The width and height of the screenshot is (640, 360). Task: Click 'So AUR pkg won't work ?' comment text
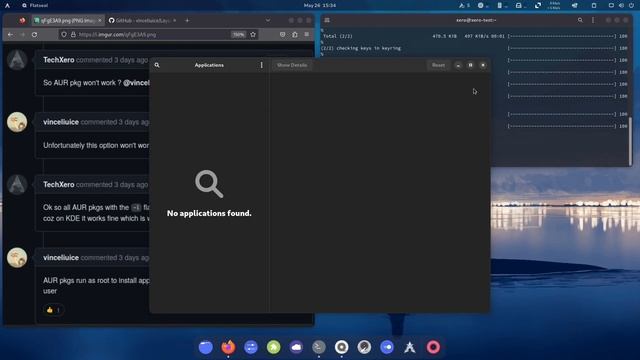coord(82,83)
